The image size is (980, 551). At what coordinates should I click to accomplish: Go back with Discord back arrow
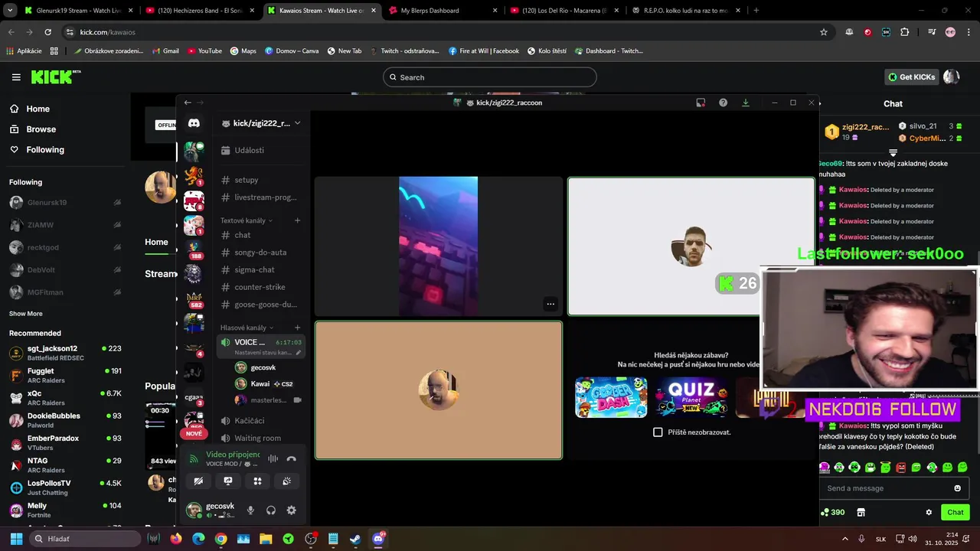(188, 103)
